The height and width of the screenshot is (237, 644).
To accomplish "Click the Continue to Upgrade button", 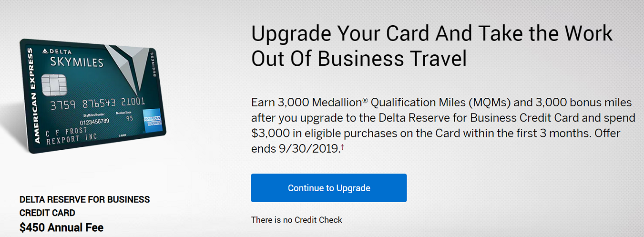I will [x=328, y=188].
